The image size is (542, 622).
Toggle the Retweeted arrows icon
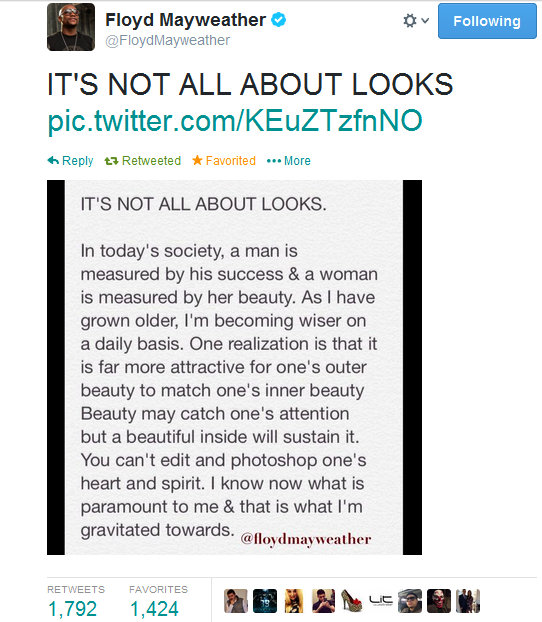[111, 161]
